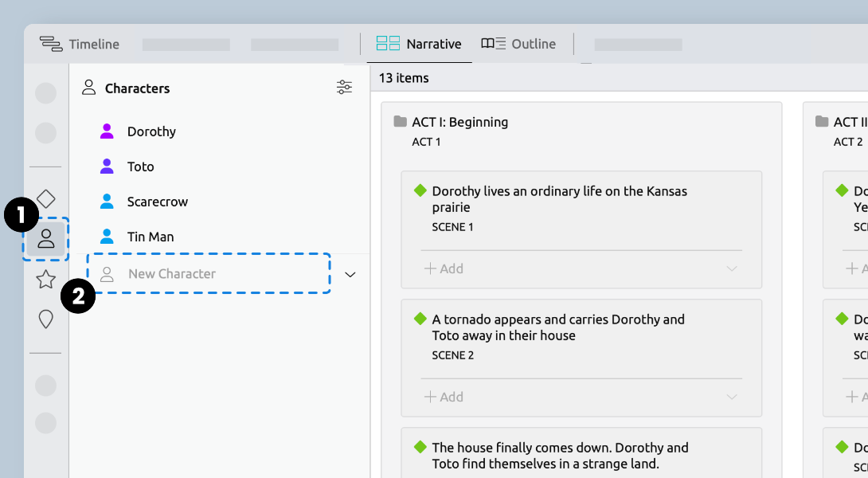Click Toto's purple person icon
This screenshot has height=478, width=868.
tap(107, 167)
